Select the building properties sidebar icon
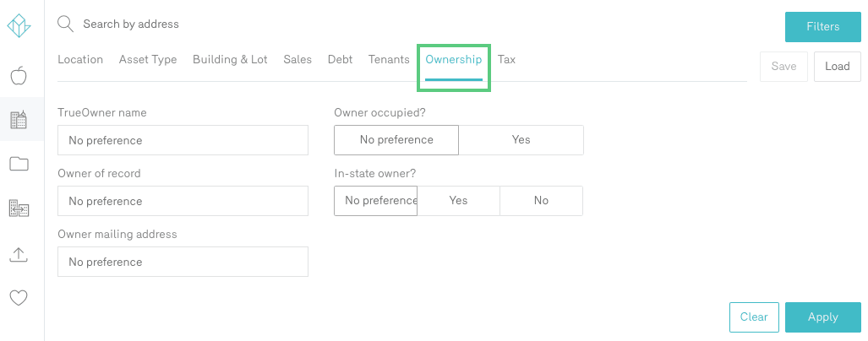868x341 pixels. [x=19, y=120]
